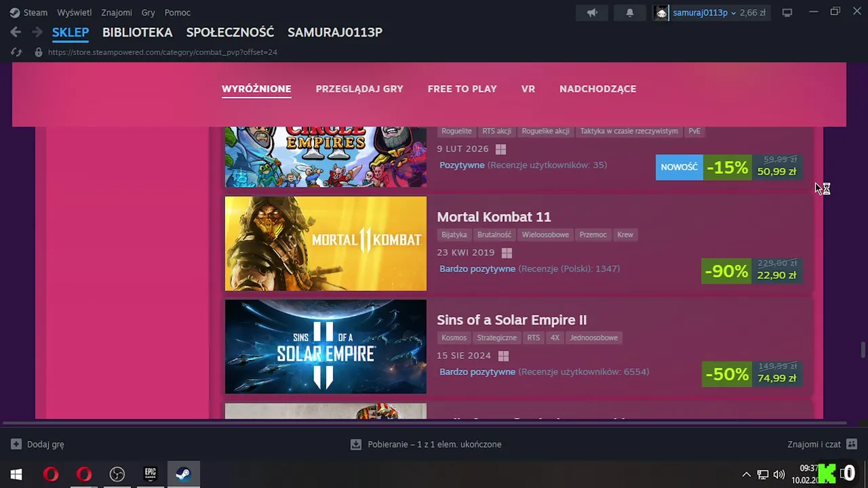This screenshot has height=488, width=868.
Task: Click the NOWOŚĆ badge
Action: point(679,167)
